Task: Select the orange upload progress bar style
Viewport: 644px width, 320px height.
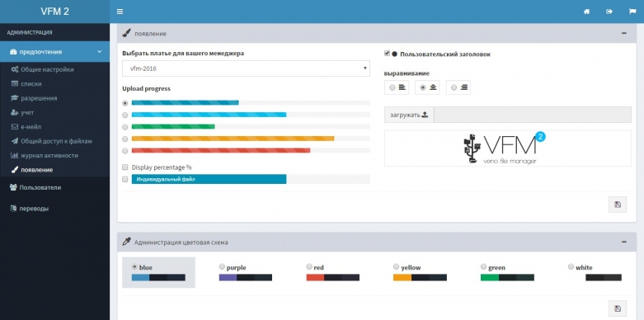Action: click(125, 139)
